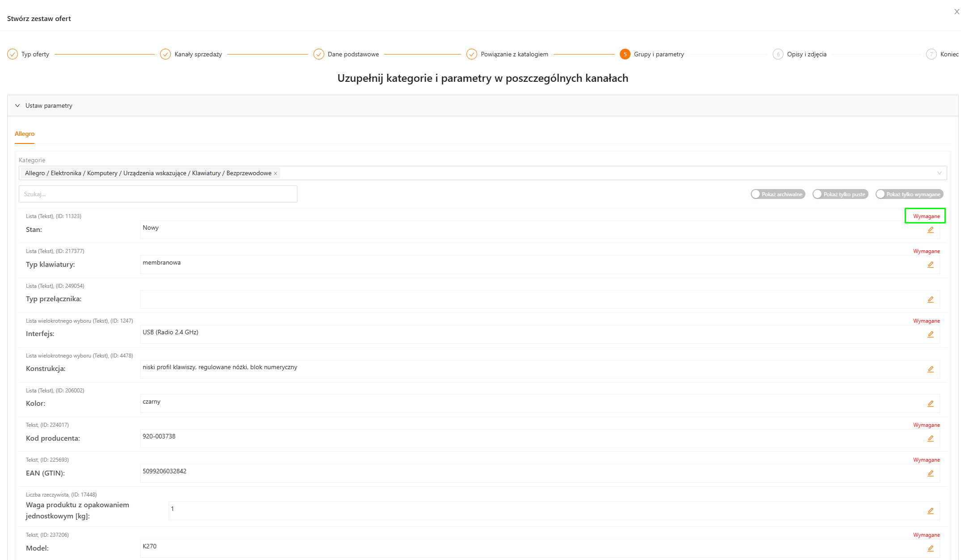Go to the Dane podstawowe step
The width and height of the screenshot is (961, 560).
pos(353,54)
